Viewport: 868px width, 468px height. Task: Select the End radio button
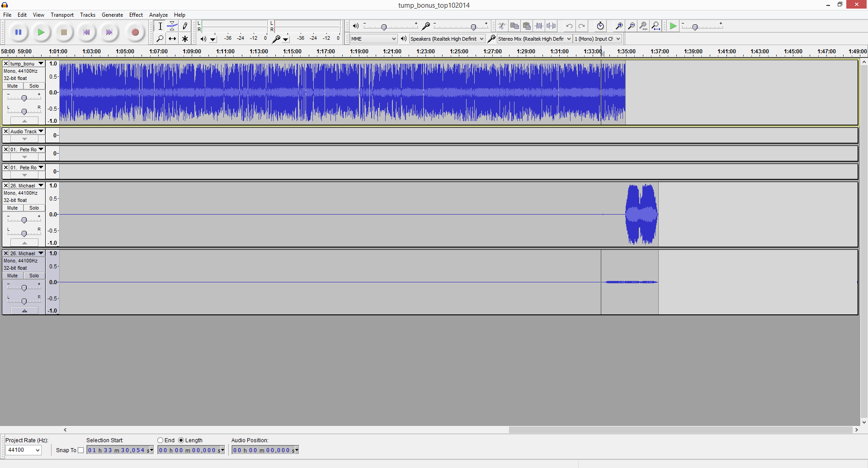[160, 440]
